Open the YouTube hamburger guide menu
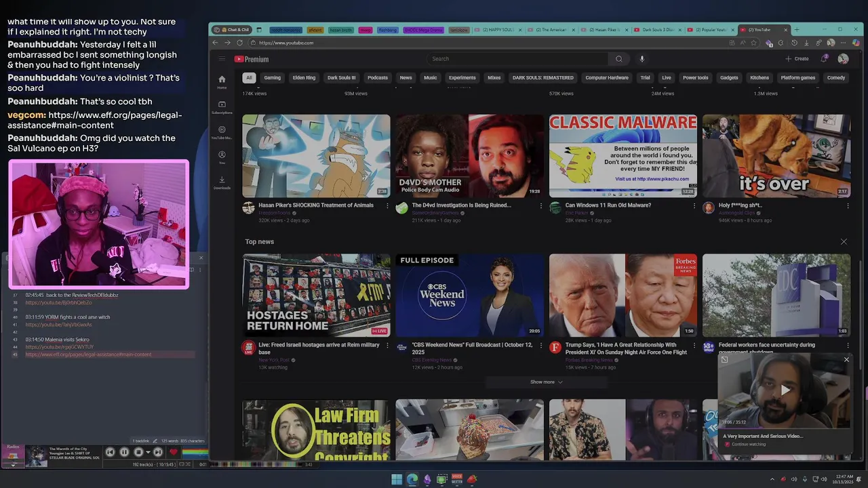The height and width of the screenshot is (488, 868). click(x=222, y=59)
